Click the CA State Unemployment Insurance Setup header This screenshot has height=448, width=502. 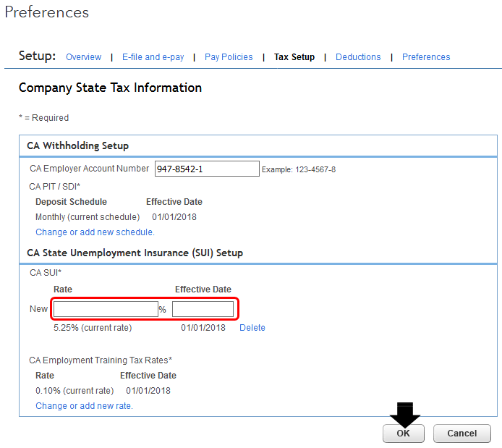coord(135,253)
